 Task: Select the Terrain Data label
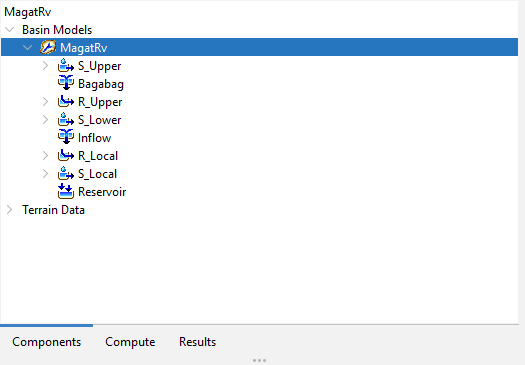[53, 210]
